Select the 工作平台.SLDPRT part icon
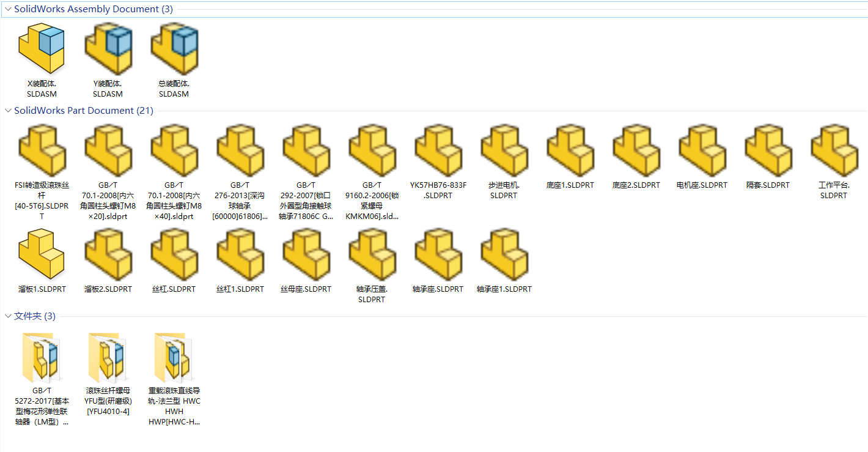The width and height of the screenshot is (868, 452). click(x=834, y=150)
